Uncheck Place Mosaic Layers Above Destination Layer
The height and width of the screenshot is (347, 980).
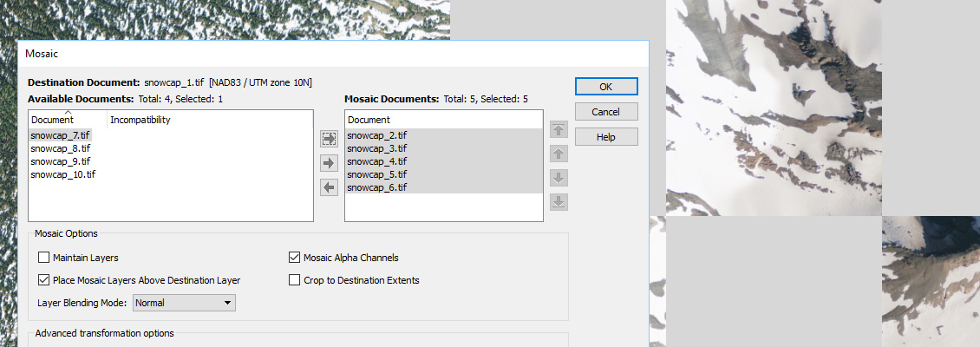pos(43,280)
